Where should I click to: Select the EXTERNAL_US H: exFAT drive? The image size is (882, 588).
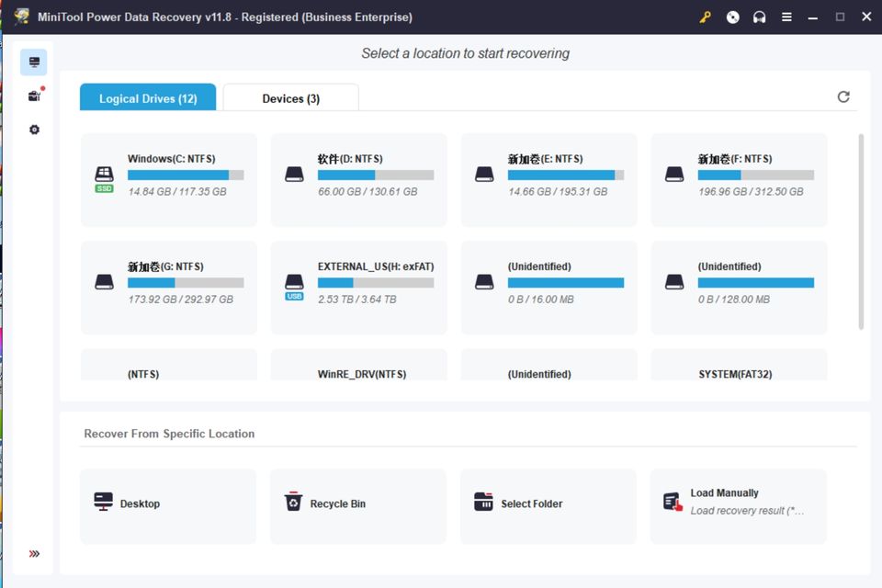[x=358, y=288]
